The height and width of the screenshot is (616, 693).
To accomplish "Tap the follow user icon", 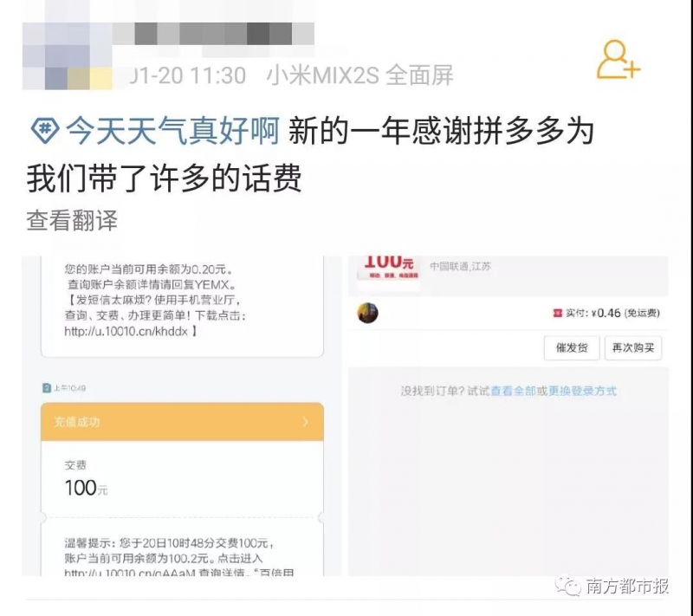I will point(619,59).
